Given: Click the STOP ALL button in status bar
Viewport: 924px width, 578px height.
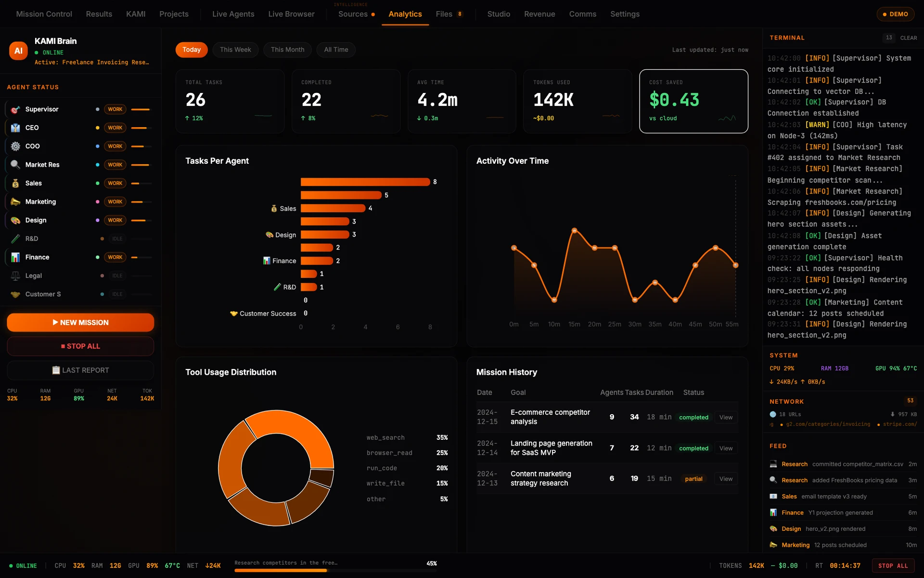Looking at the screenshot, I should click(893, 566).
